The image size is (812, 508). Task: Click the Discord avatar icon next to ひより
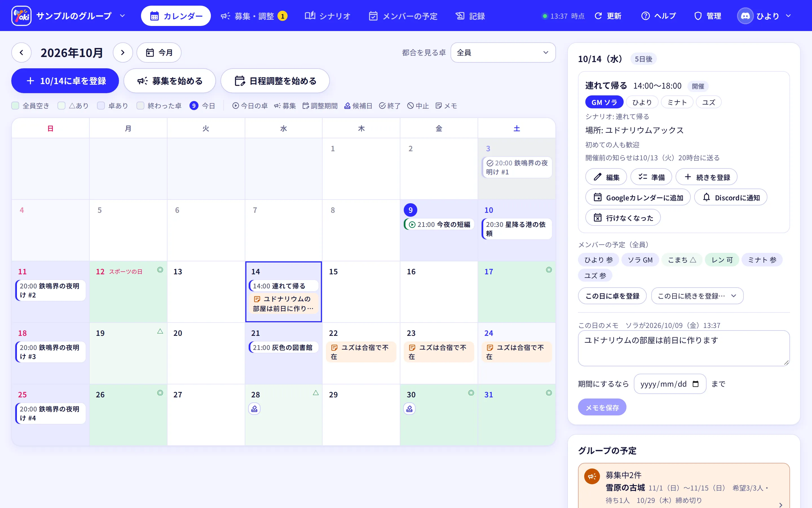tap(745, 16)
